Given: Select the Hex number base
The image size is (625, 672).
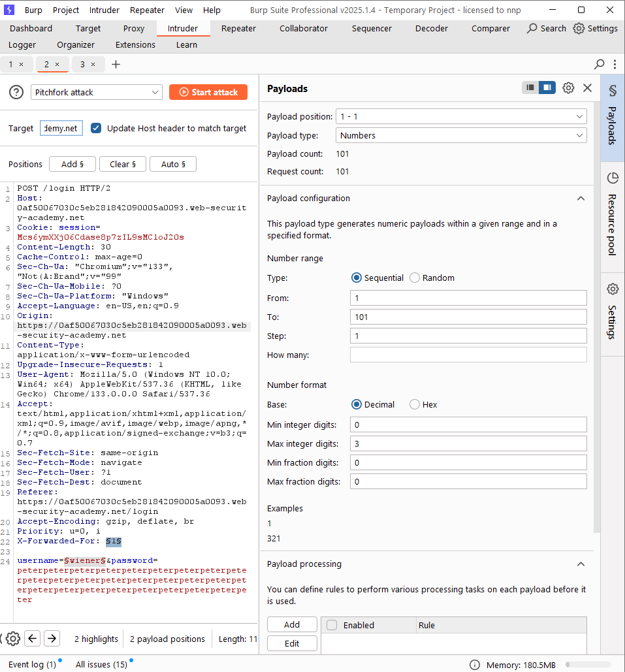Looking at the screenshot, I should point(415,405).
